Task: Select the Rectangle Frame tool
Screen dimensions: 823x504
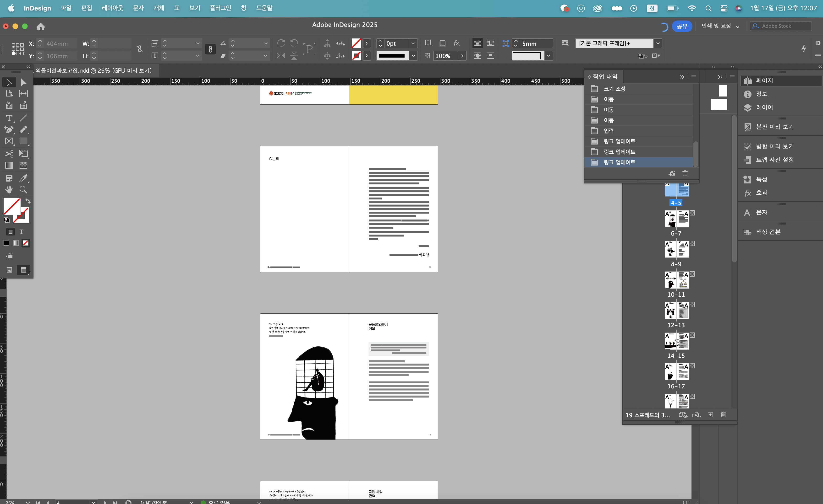Action: (9, 141)
